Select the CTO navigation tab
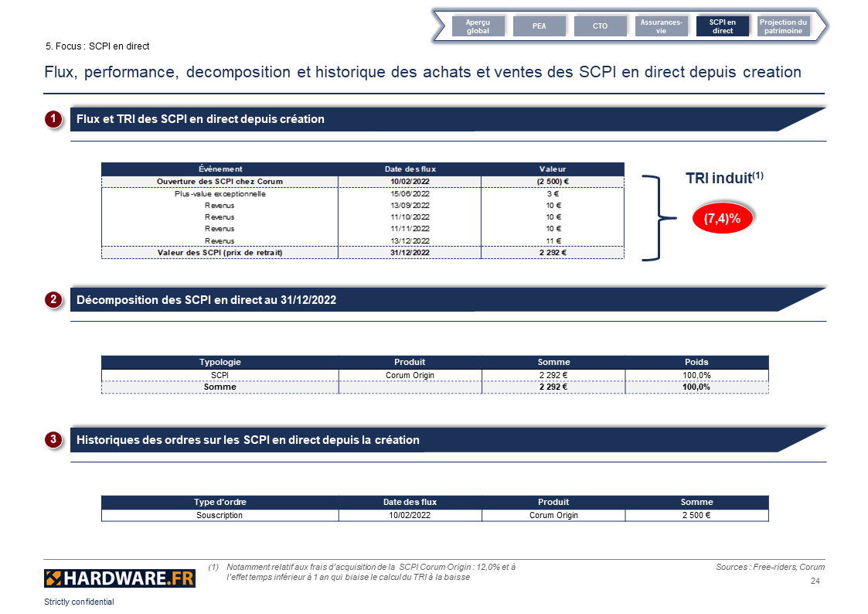The height and width of the screenshot is (614, 868). click(600, 26)
